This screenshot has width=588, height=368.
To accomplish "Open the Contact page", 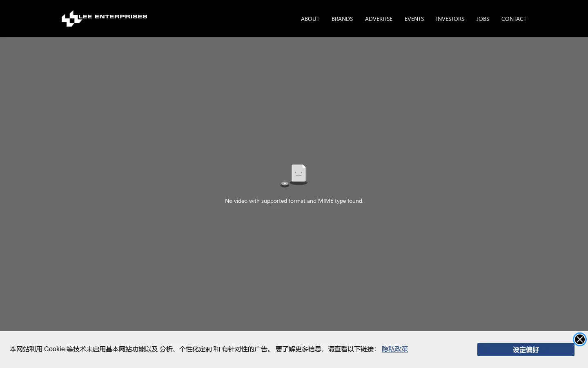I will (x=514, y=19).
